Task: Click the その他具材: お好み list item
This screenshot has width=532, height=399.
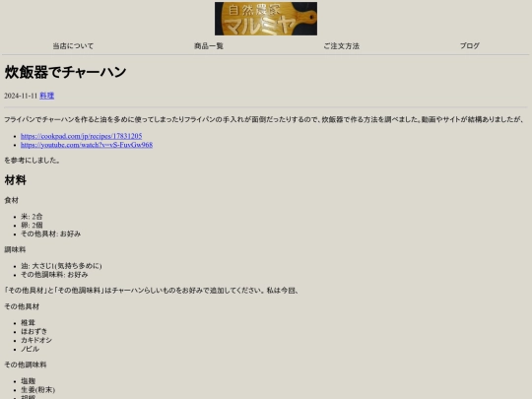Action: pyautogui.click(x=51, y=233)
